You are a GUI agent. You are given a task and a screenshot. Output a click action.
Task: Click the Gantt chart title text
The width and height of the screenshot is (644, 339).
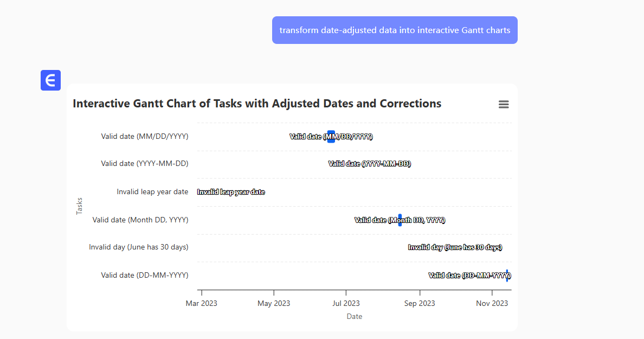click(257, 104)
